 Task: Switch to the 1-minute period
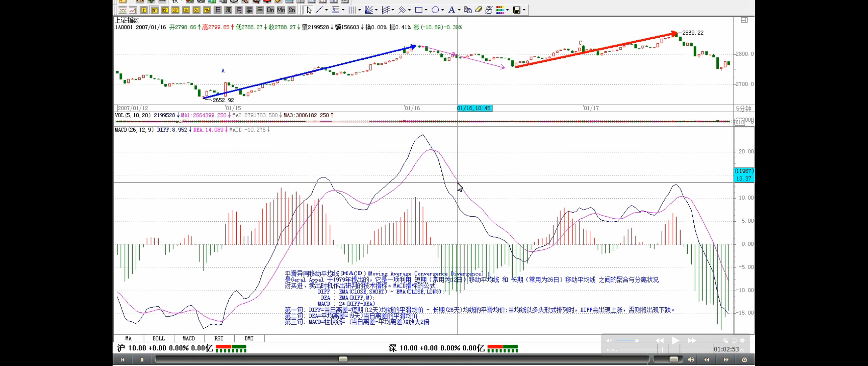click(144, 10)
